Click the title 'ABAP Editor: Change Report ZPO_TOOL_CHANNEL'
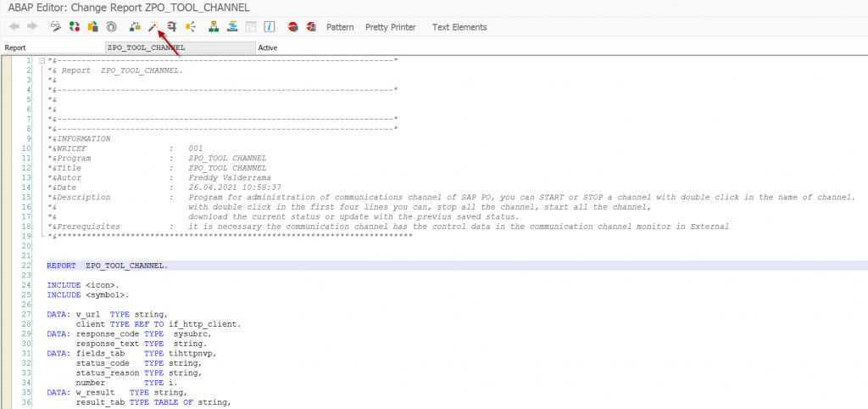868x409 pixels. (x=127, y=7)
